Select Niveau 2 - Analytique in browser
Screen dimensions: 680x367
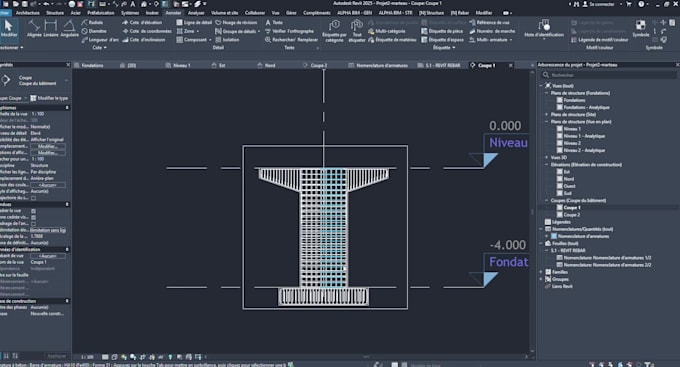584,150
